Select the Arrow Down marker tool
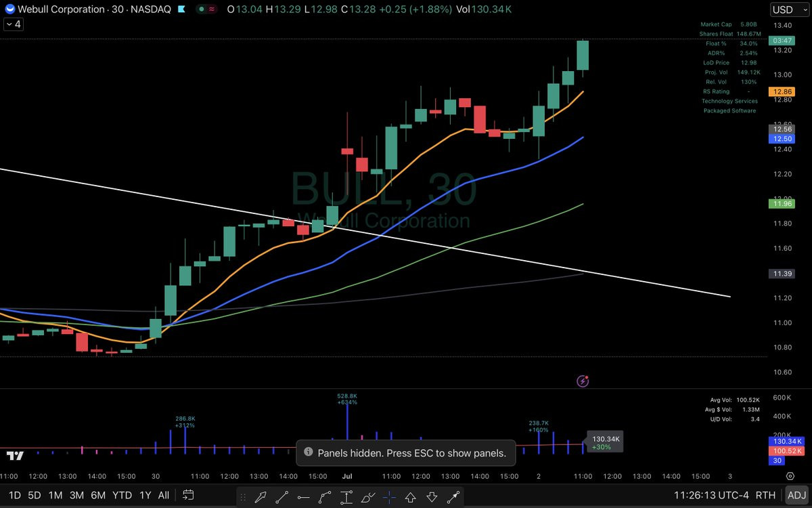 click(x=432, y=497)
